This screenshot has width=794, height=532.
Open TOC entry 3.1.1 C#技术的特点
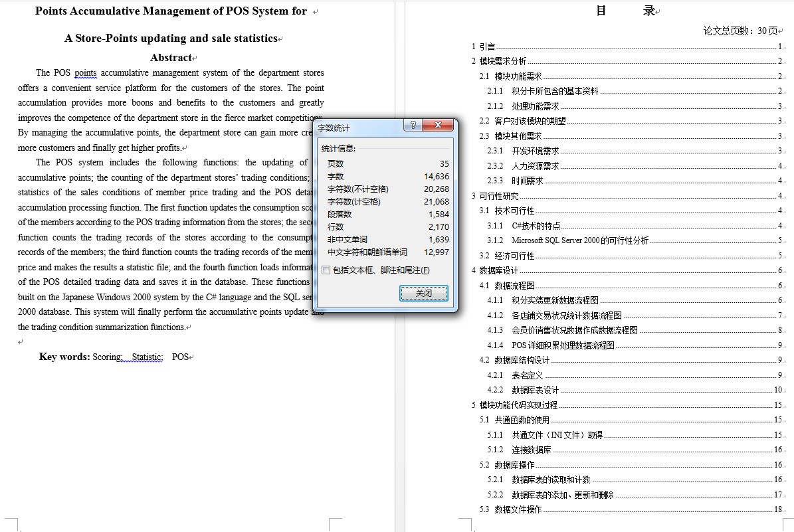tap(635, 226)
